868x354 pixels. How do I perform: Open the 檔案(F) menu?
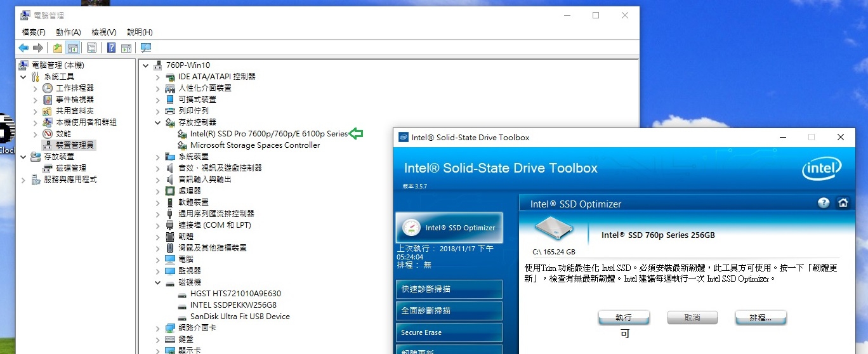[34, 32]
